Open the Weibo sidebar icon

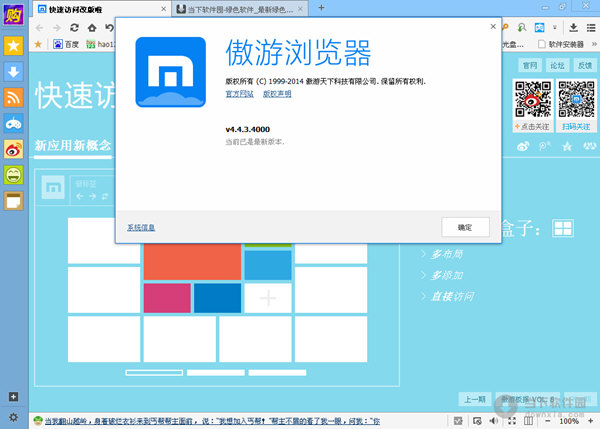pyautogui.click(x=13, y=149)
